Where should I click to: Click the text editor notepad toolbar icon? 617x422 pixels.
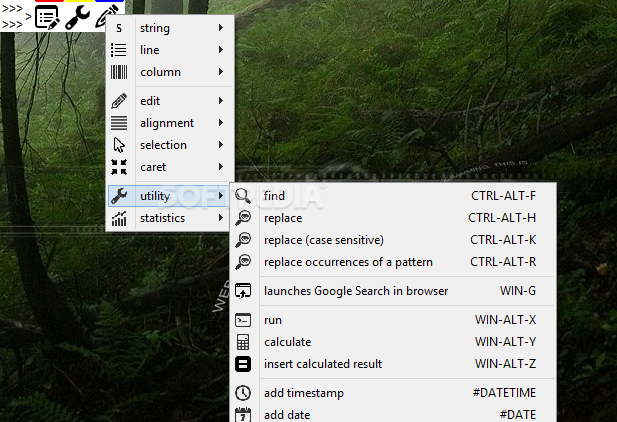coord(47,17)
